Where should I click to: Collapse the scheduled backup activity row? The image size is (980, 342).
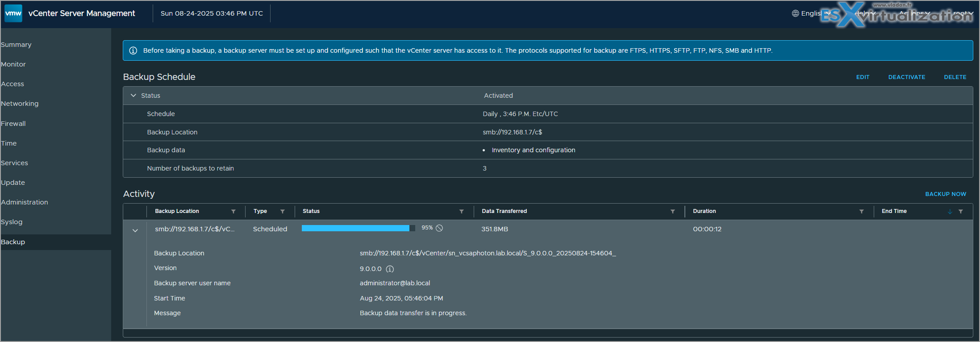coord(135,230)
